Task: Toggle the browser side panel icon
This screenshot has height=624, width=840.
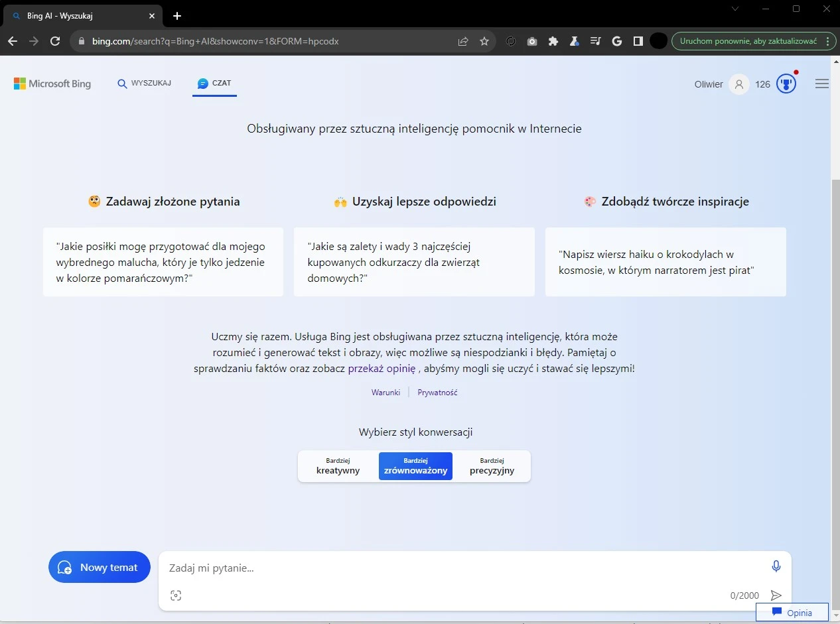Action: 638,41
